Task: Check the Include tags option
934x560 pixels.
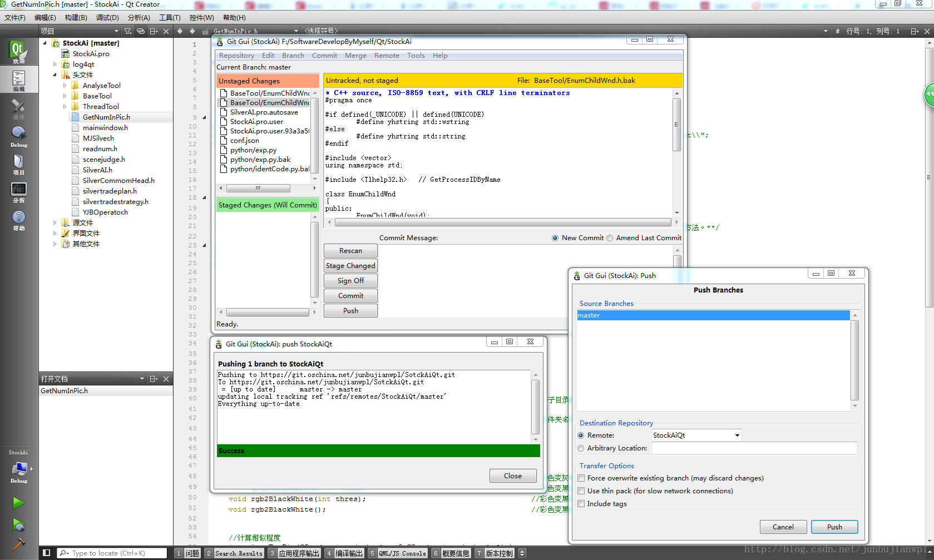Action: coord(581,504)
